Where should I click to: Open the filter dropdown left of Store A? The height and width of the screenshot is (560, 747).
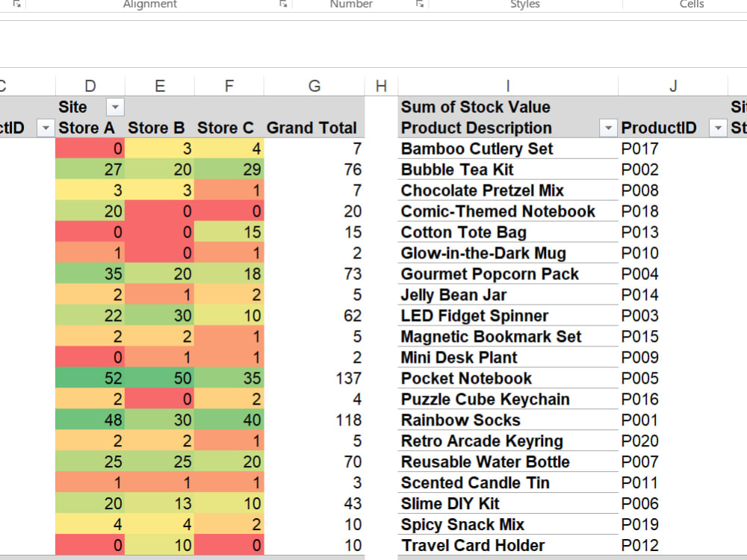(46, 128)
